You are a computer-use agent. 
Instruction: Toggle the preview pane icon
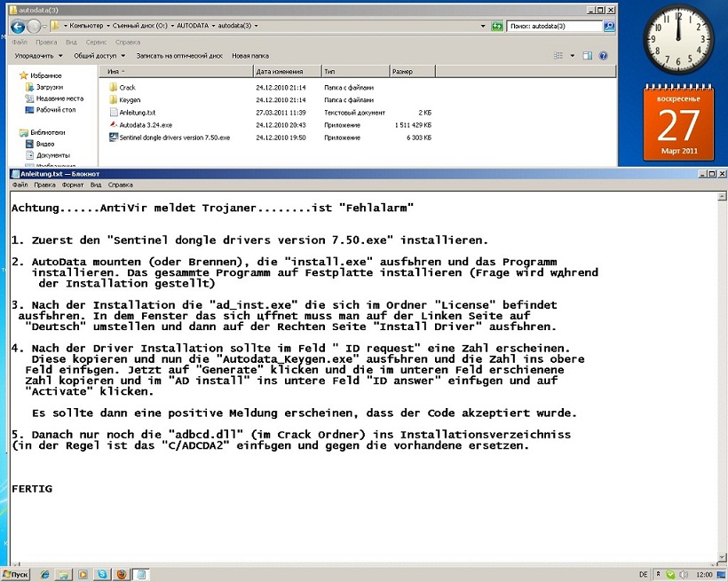[x=588, y=56]
